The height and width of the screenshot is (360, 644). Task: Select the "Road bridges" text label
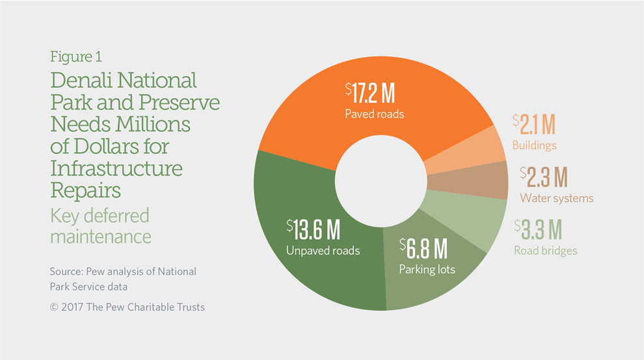click(x=545, y=251)
